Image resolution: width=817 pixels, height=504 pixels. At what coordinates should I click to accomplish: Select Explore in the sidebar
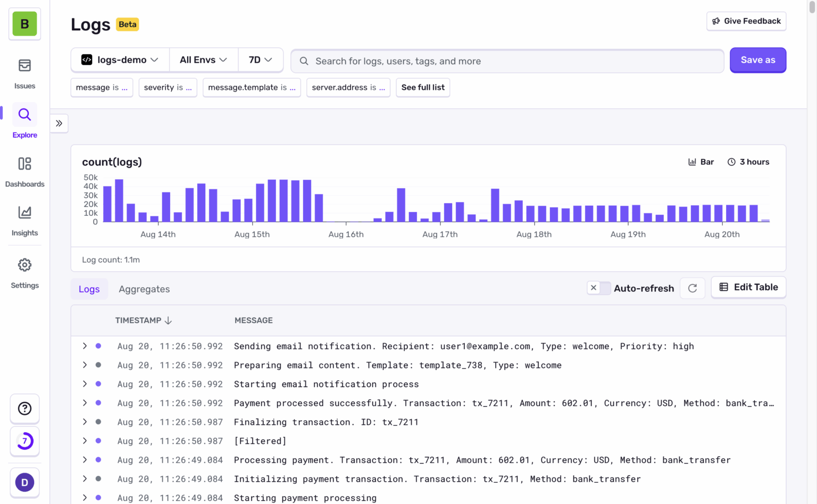pyautogui.click(x=24, y=121)
